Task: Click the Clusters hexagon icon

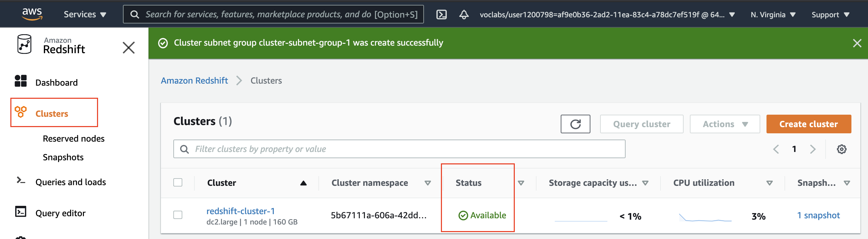Action: 21,112
